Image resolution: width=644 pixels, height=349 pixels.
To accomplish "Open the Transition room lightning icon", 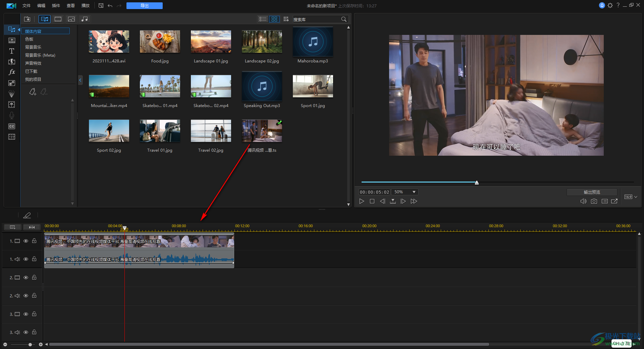I will click(12, 62).
